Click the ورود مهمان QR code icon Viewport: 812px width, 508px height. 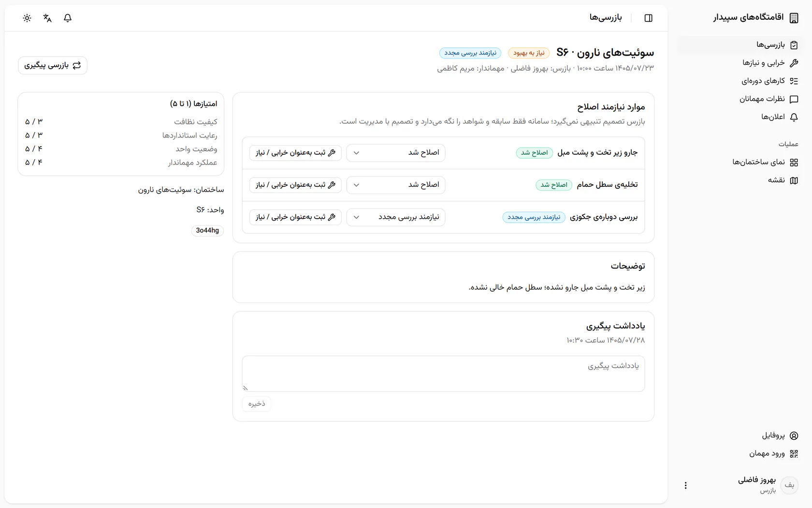point(794,454)
